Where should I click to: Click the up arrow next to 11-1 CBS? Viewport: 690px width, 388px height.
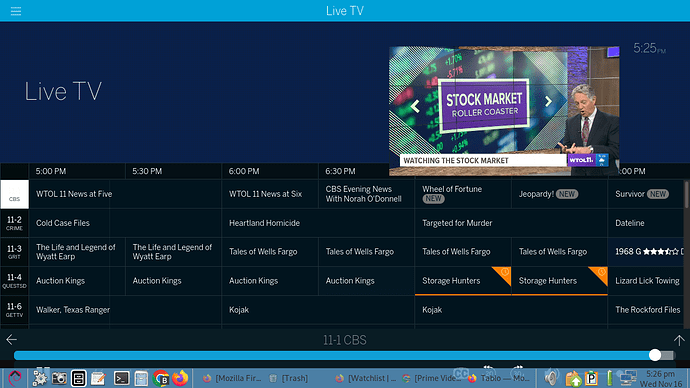click(x=679, y=340)
